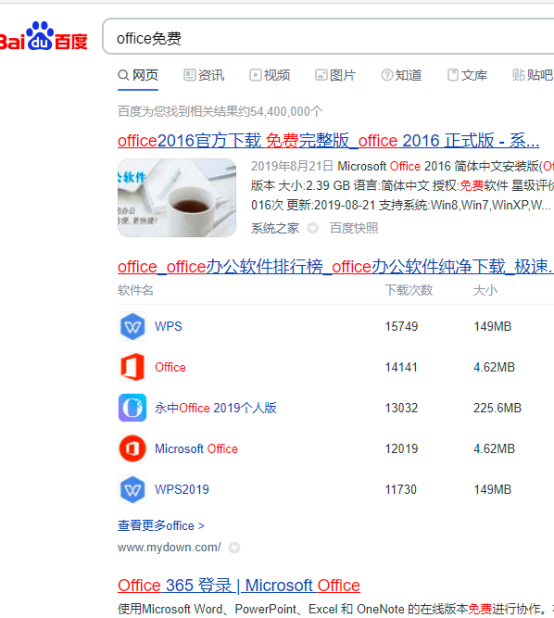Open the 永中Office 2019个人版 link
This screenshot has height=618, width=554.
216,408
